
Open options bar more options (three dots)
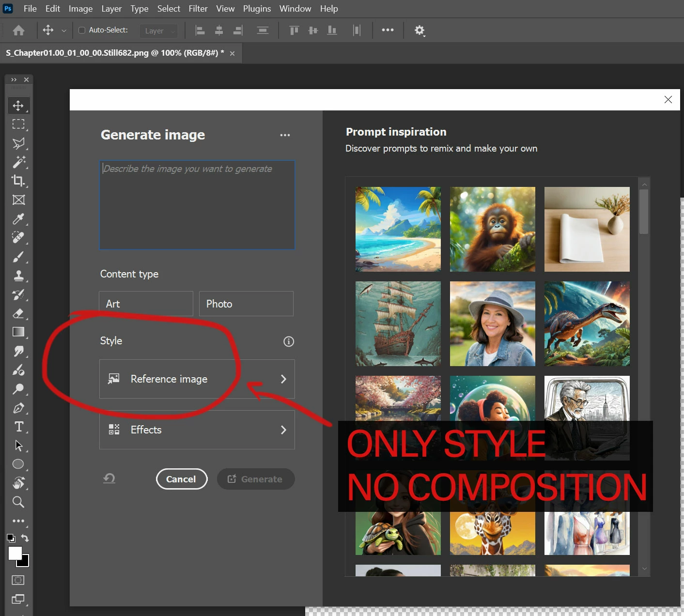[x=388, y=30]
